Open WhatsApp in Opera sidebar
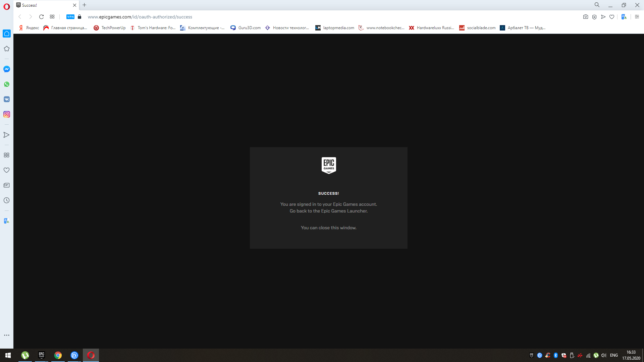The width and height of the screenshot is (644, 362). click(x=7, y=84)
